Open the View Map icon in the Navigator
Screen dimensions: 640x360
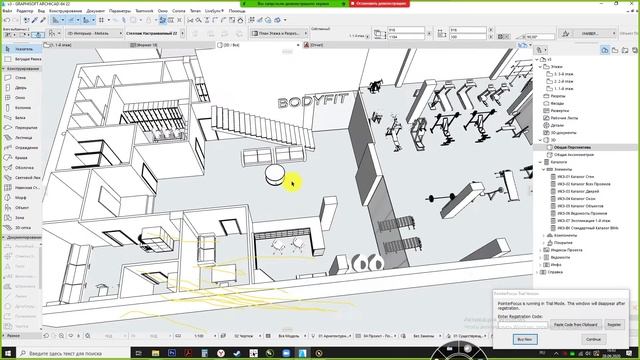click(615, 50)
